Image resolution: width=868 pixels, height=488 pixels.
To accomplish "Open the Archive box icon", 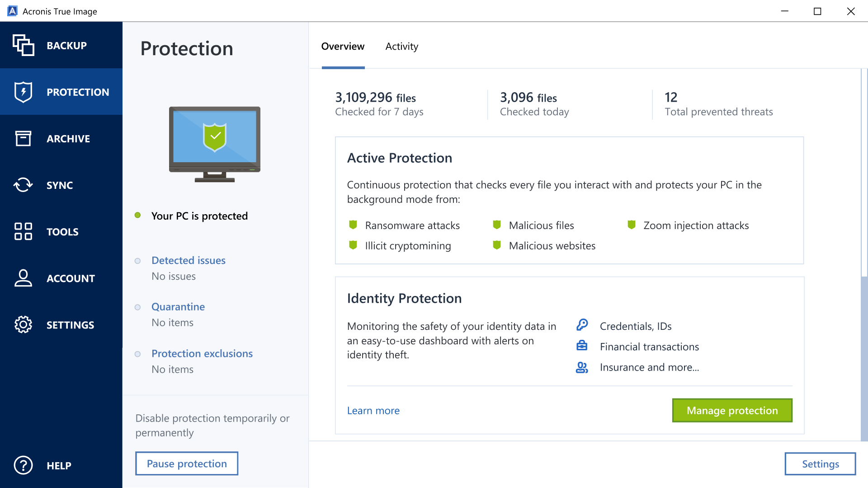I will tap(23, 138).
